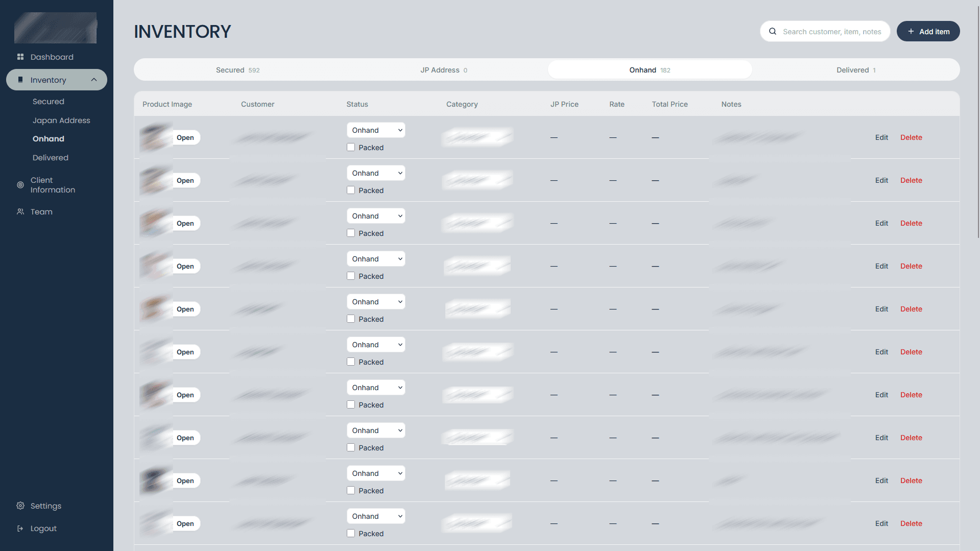Click the blurred company logo in sidebar

point(56,28)
